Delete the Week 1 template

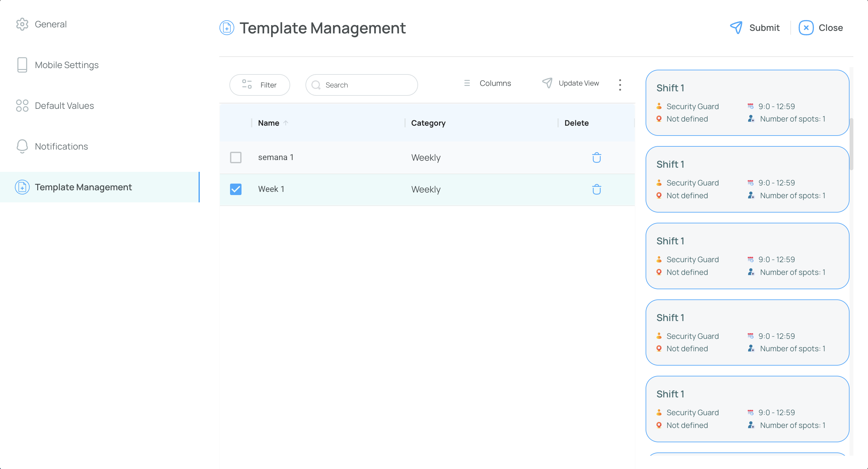pyautogui.click(x=597, y=189)
